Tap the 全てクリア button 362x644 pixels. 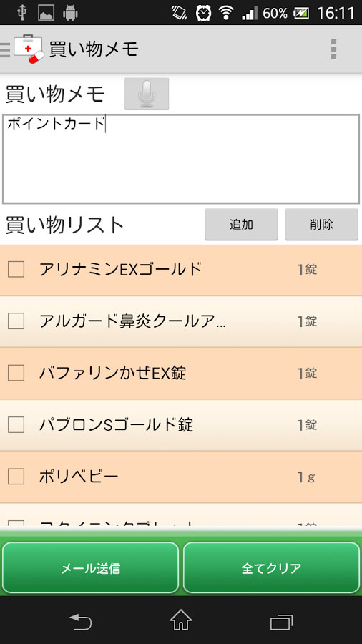click(271, 568)
